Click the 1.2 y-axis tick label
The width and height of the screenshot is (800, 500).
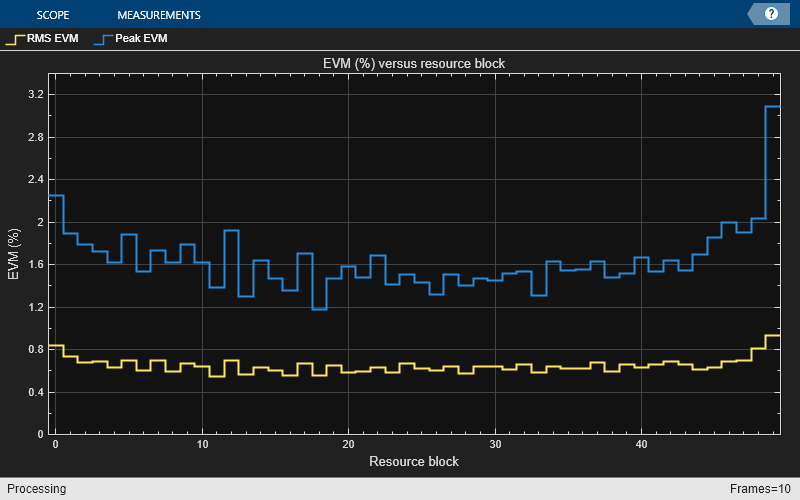pyautogui.click(x=36, y=307)
